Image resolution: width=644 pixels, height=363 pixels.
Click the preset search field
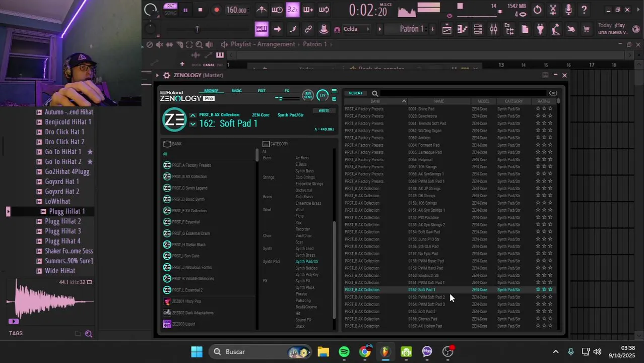click(x=463, y=93)
